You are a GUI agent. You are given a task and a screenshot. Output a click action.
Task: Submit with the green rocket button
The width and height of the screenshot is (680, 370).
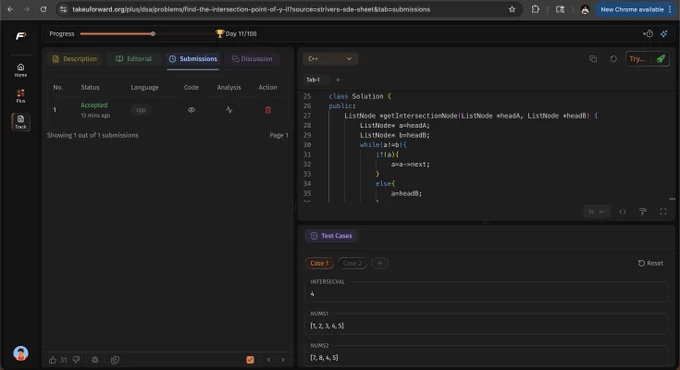[660, 59]
